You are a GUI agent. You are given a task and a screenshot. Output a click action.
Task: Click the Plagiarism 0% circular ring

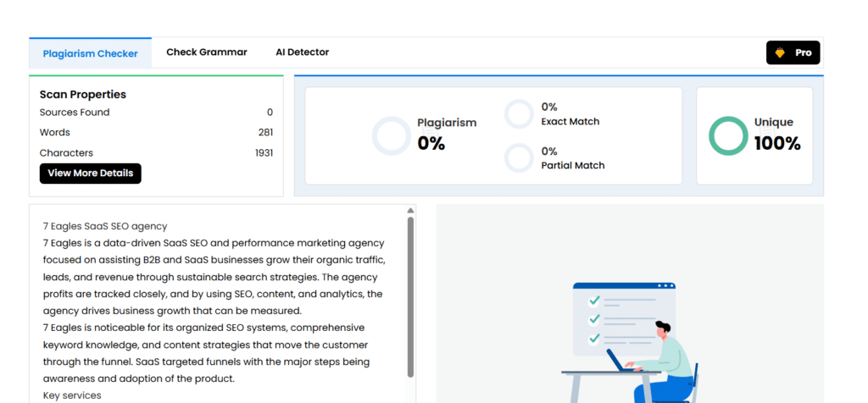pos(391,136)
